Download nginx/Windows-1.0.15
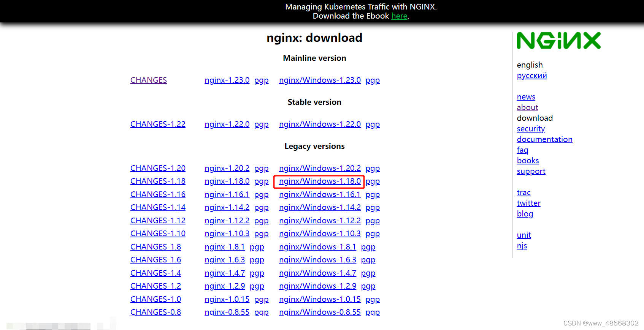 (x=320, y=299)
